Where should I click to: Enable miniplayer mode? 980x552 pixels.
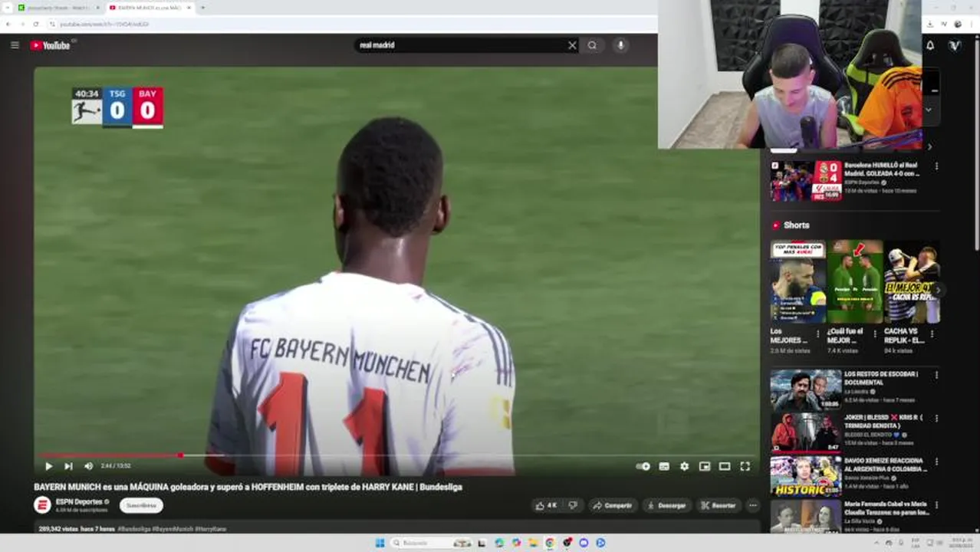pyautogui.click(x=704, y=466)
